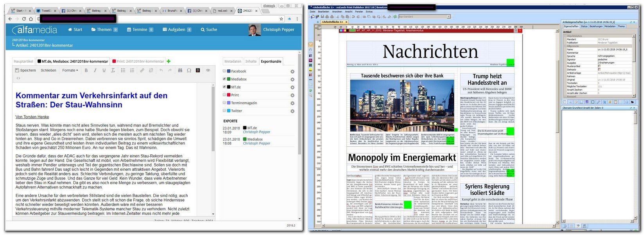Enable Facebook export channel checkbox
Image resolution: width=644 pixels, height=235 pixels.
click(x=224, y=71)
